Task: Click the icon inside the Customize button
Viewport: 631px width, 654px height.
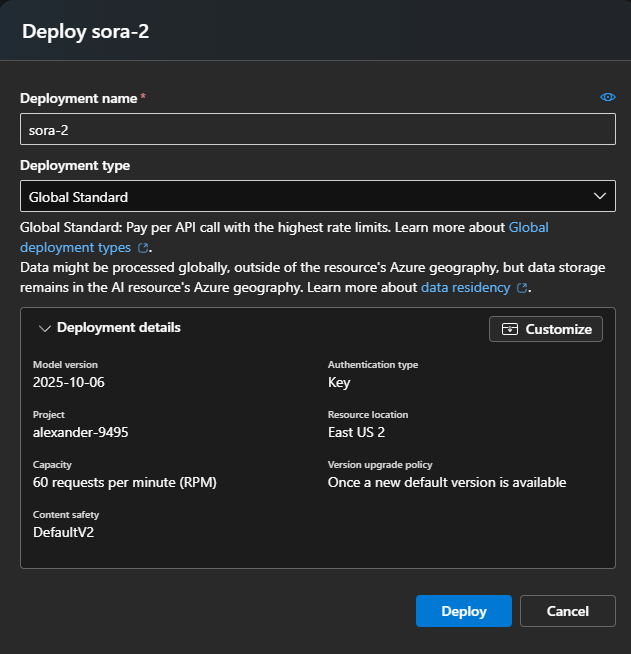Action: click(x=510, y=329)
